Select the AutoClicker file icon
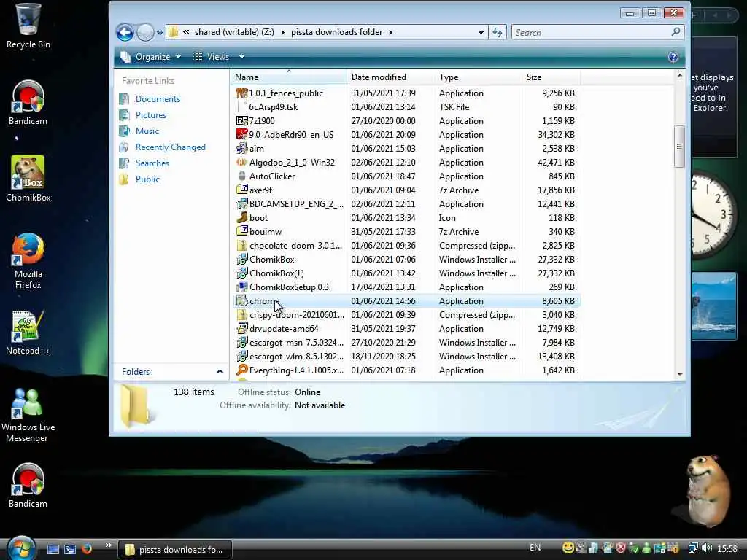Viewport: 747px width, 560px height. coord(242,176)
